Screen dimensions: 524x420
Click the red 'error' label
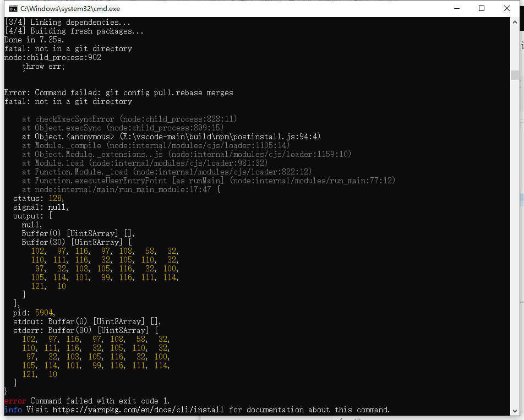15,401
